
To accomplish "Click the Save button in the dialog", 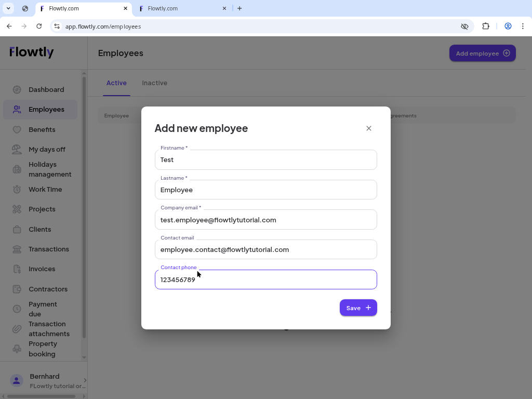I will [x=358, y=308].
